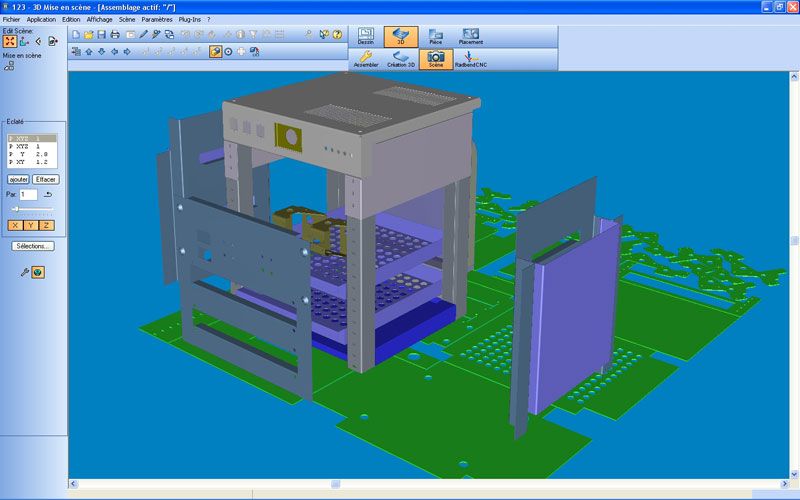Click the ajouter button
The height and width of the screenshot is (500, 800).
coord(18,180)
